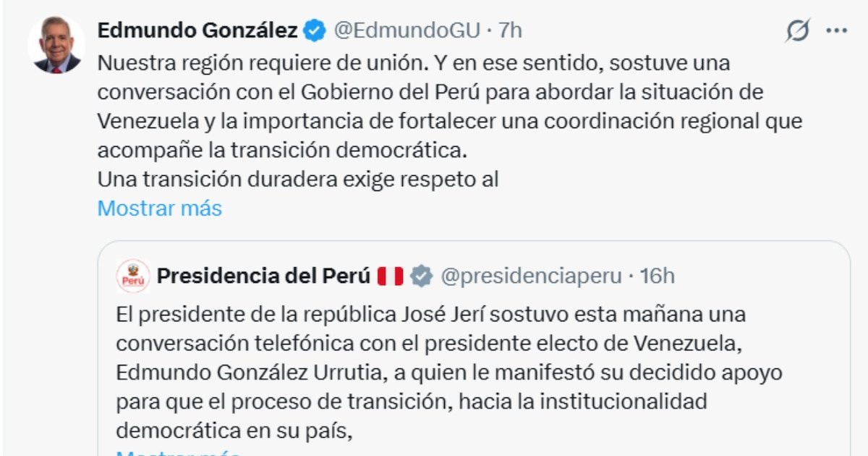Expand quoted tweet's cut-off Mostrar más
Image resolution: width=868 pixels, height=456 pixels.
[177, 452]
